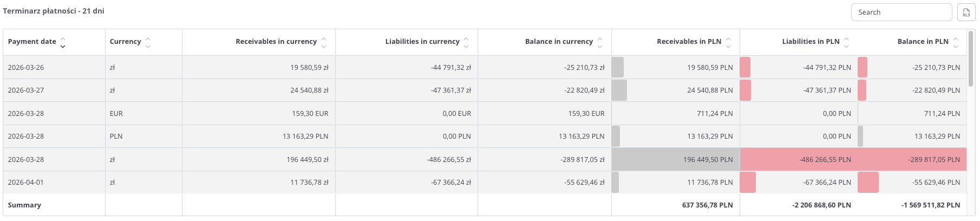The height and width of the screenshot is (221, 980).
Task: Click the 2026-04-01 payment date cell
Action: click(x=26, y=183)
